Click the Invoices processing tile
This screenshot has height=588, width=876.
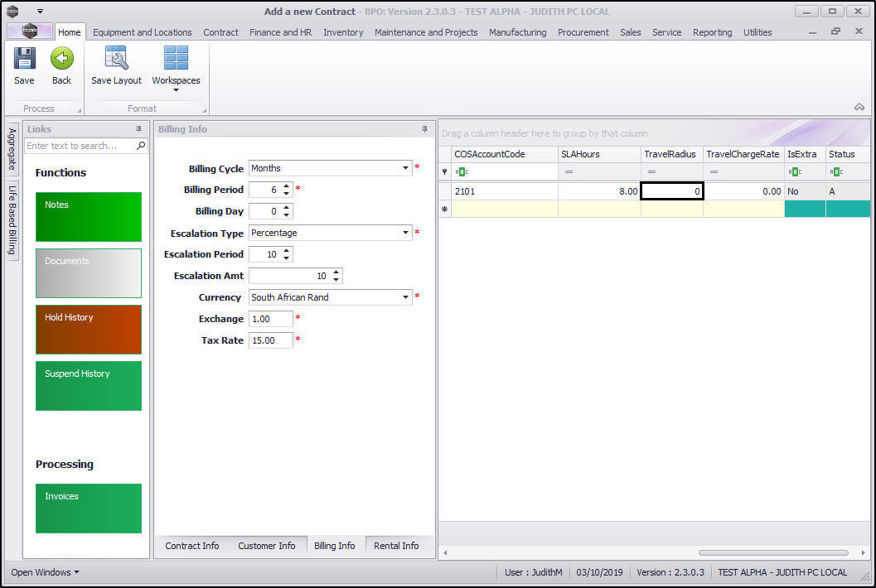tap(89, 508)
